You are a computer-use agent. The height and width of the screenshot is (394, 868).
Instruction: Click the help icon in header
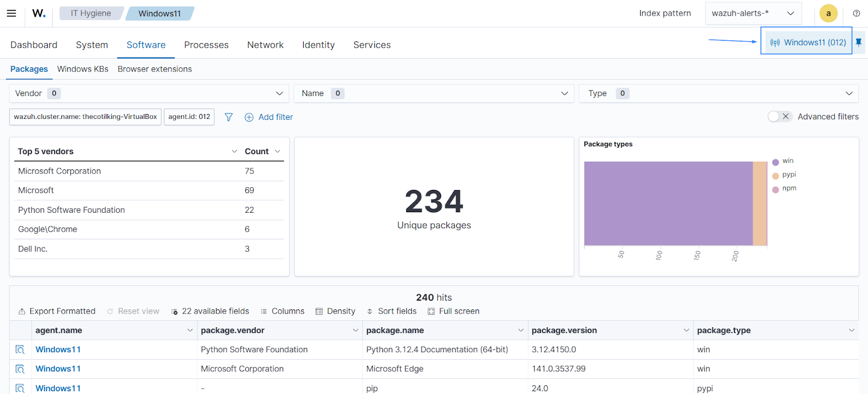pyautogui.click(x=857, y=14)
